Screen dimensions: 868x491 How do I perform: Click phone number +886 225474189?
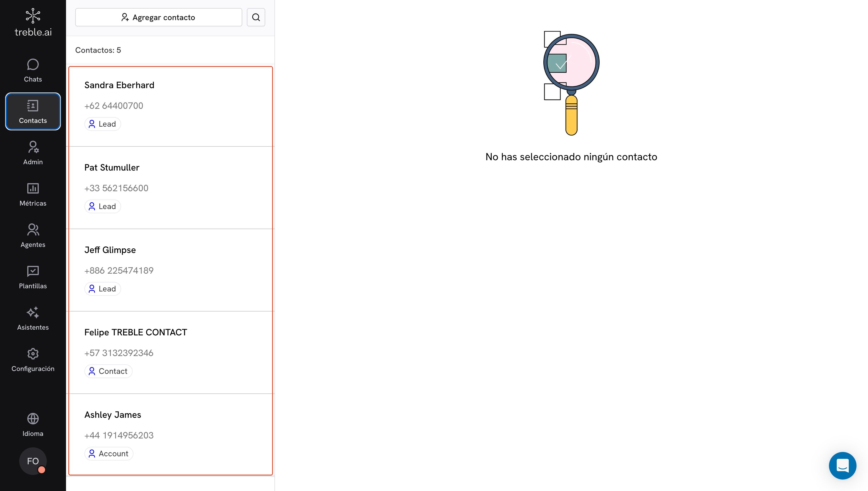click(x=119, y=270)
